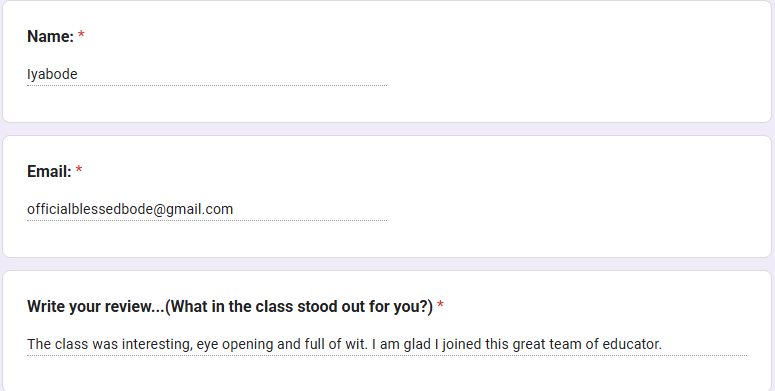Viewport: 775px width, 391px height.
Task: Click the required asterisk after the review question
Action: (x=440, y=304)
